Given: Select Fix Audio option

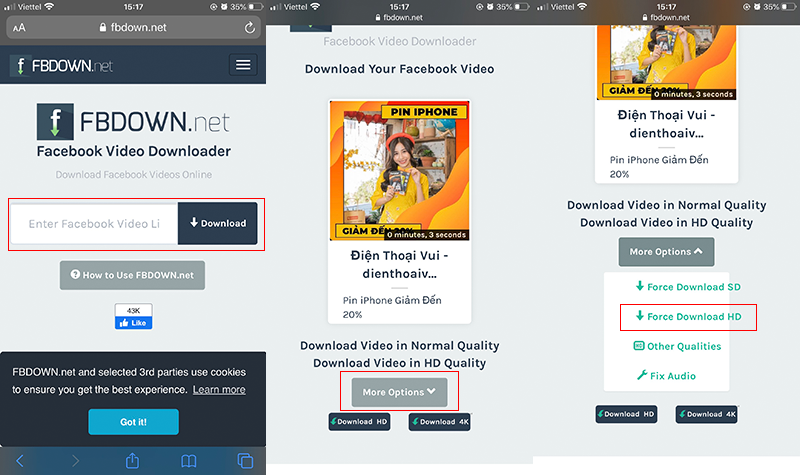Looking at the screenshot, I should click(666, 376).
